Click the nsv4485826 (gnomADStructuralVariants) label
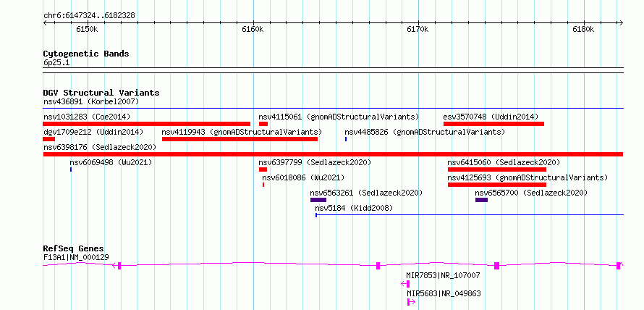644x310 pixels. point(425,132)
